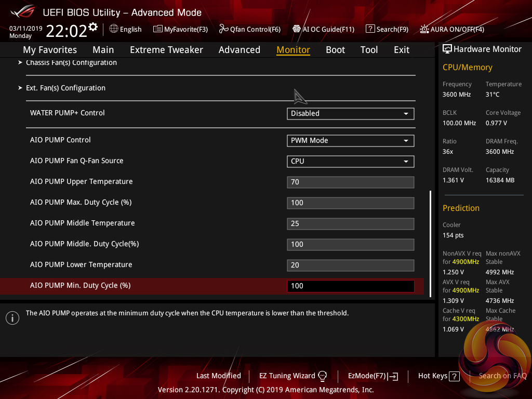Screen dimensions: 532x399
Task: Click the info icon beside help text
Action: (x=12, y=318)
